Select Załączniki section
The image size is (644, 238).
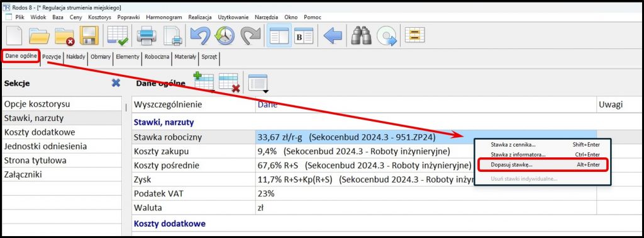62,174
